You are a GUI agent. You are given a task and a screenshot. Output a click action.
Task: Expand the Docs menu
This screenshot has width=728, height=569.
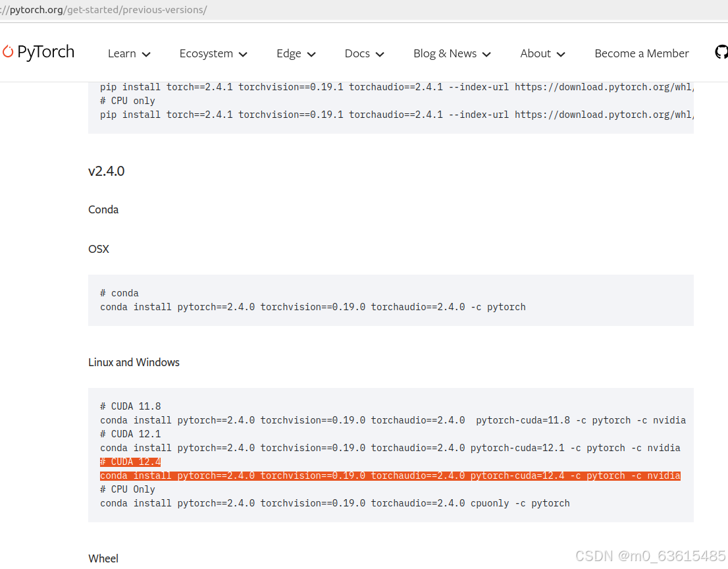coord(365,54)
